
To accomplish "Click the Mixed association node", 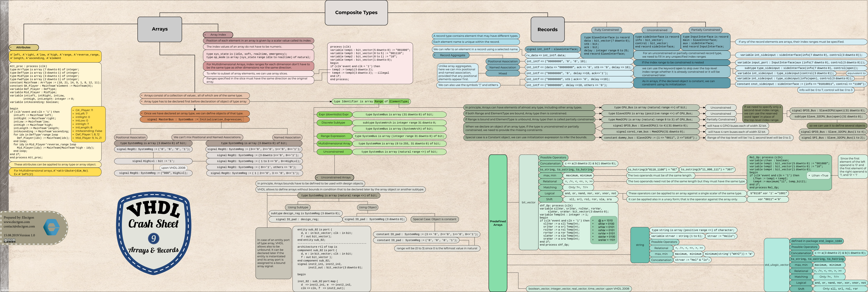I will (x=502, y=73).
